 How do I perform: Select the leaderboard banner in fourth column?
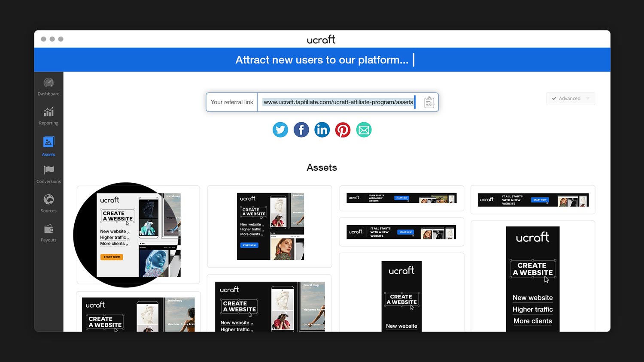point(533,200)
